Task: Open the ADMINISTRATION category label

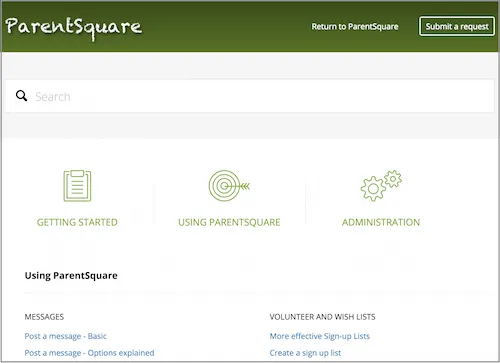Action: pyautogui.click(x=381, y=222)
